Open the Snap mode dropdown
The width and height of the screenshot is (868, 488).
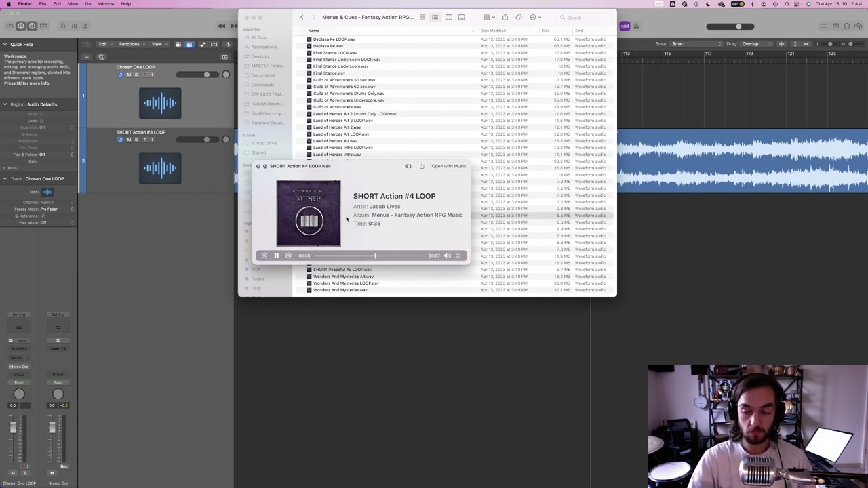click(696, 44)
